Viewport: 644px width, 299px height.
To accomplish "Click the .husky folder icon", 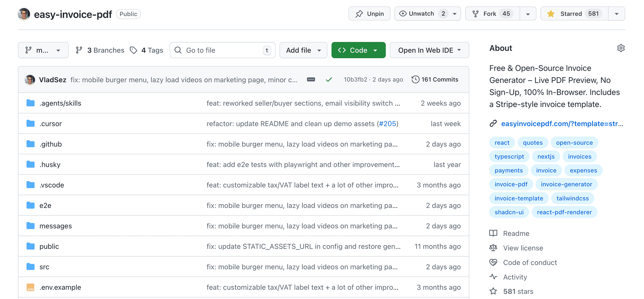I will pos(31,164).
